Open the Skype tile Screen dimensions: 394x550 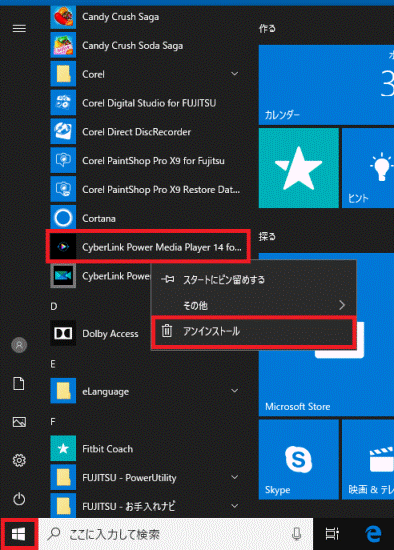pos(299,460)
